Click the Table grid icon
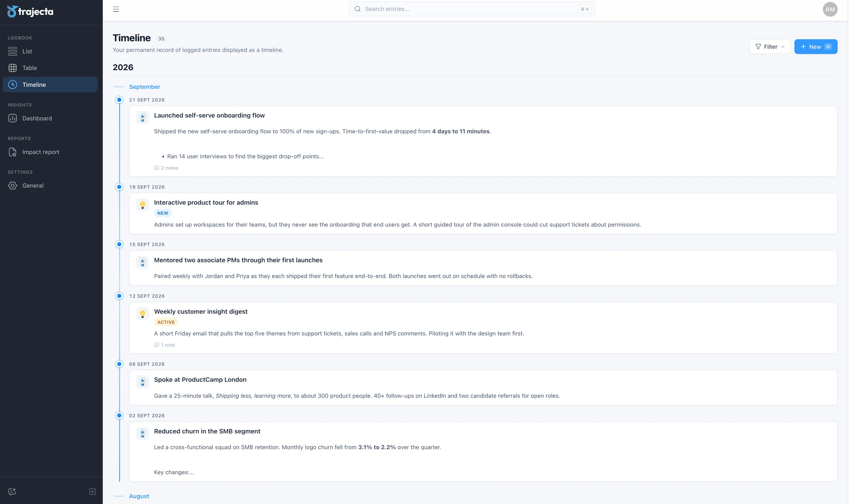 coord(12,68)
